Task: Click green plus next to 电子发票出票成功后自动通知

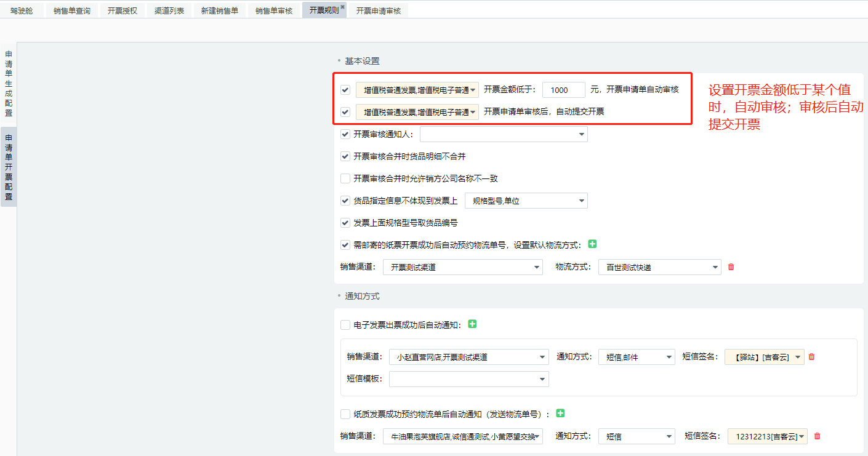Action: click(x=472, y=324)
